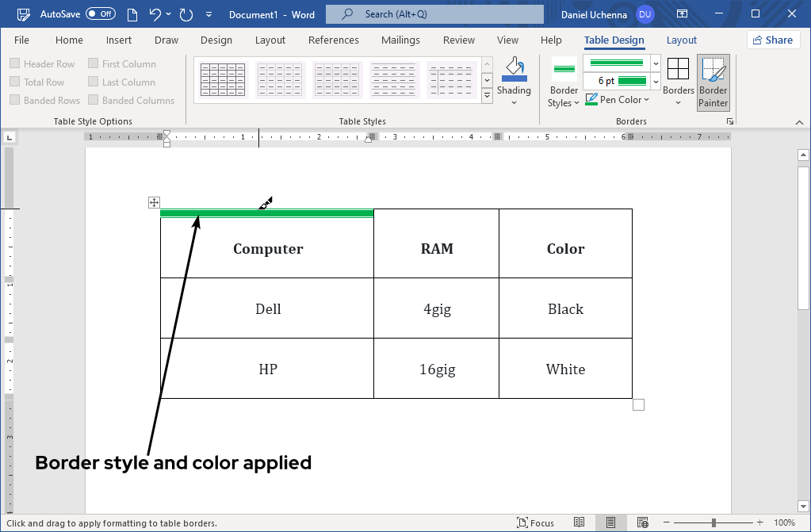
Task: Expand the Table Styles gallery more arrow
Action: (x=487, y=96)
